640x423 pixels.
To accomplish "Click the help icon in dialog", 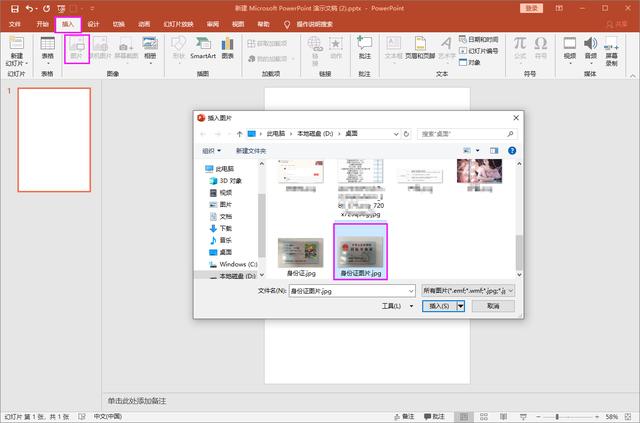I will tap(513, 150).
